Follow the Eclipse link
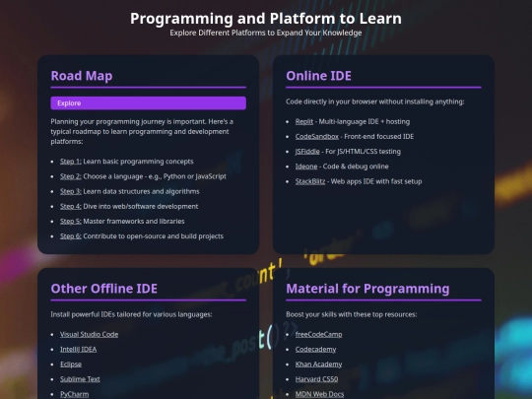Viewport: 532px width, 399px height. (x=71, y=365)
